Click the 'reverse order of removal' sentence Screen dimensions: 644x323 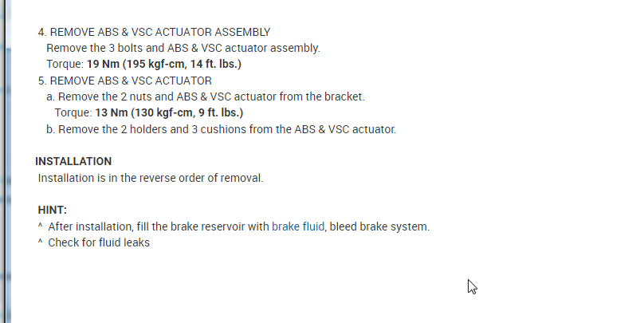tap(151, 177)
